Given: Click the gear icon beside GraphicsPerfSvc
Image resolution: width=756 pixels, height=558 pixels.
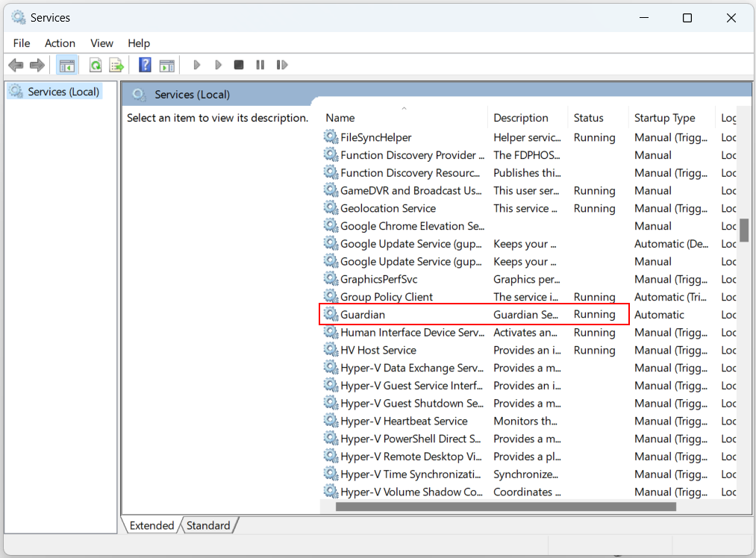Looking at the screenshot, I should pos(331,278).
